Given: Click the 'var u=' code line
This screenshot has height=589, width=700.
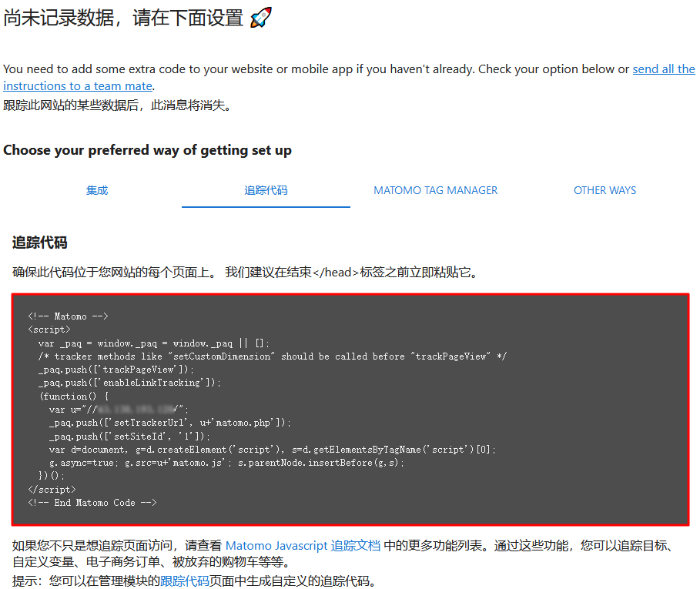Looking at the screenshot, I should [119, 409].
